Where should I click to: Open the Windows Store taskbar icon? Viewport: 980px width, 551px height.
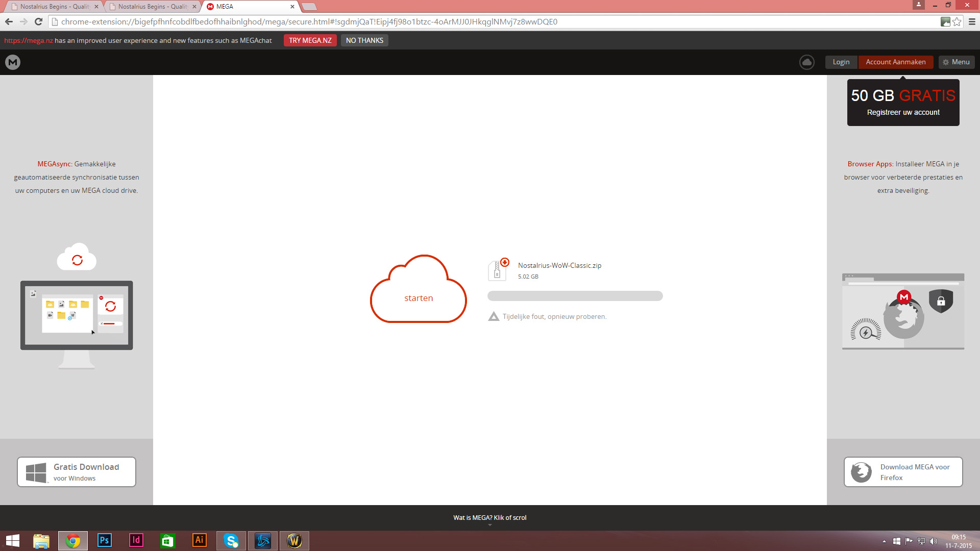click(x=168, y=541)
